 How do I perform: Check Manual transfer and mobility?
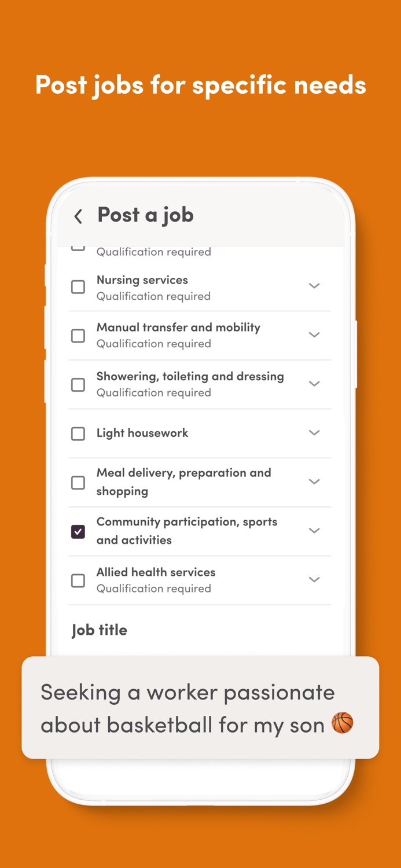[78, 336]
